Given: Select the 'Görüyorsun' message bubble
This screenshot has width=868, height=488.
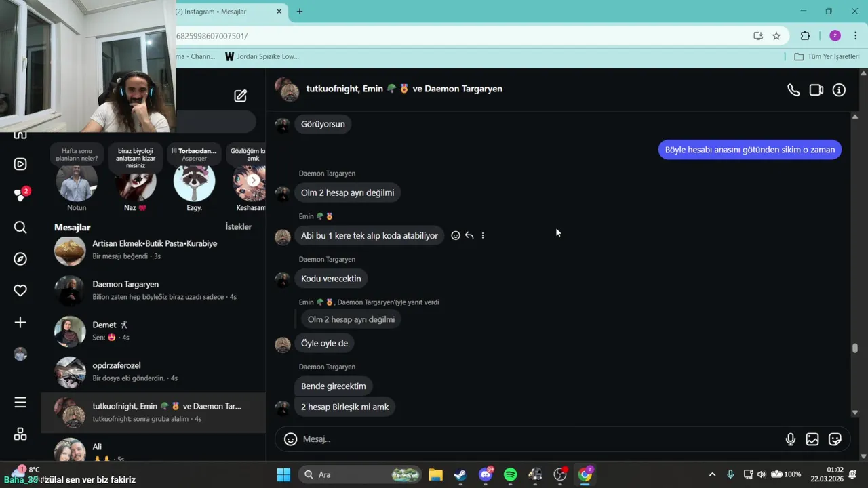Looking at the screenshot, I should (x=323, y=124).
